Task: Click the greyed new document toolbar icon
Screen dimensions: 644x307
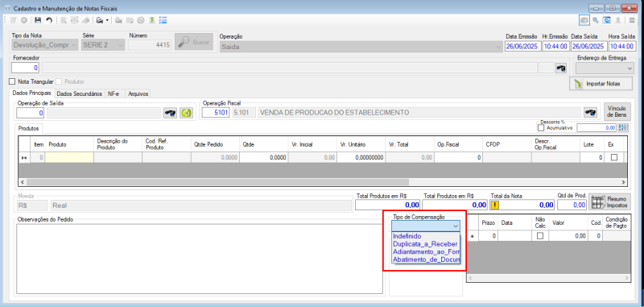Action: point(13,20)
